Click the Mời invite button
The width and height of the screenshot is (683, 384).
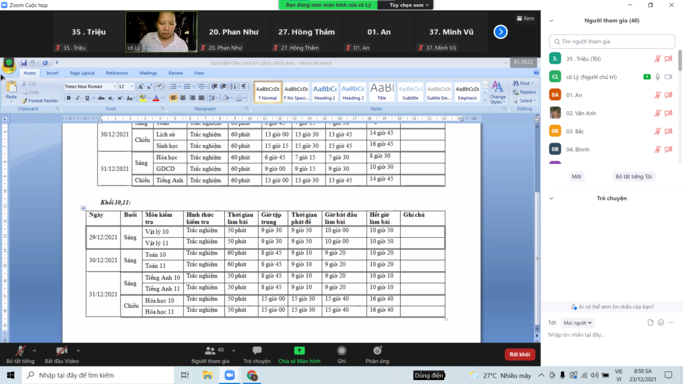pyautogui.click(x=576, y=176)
